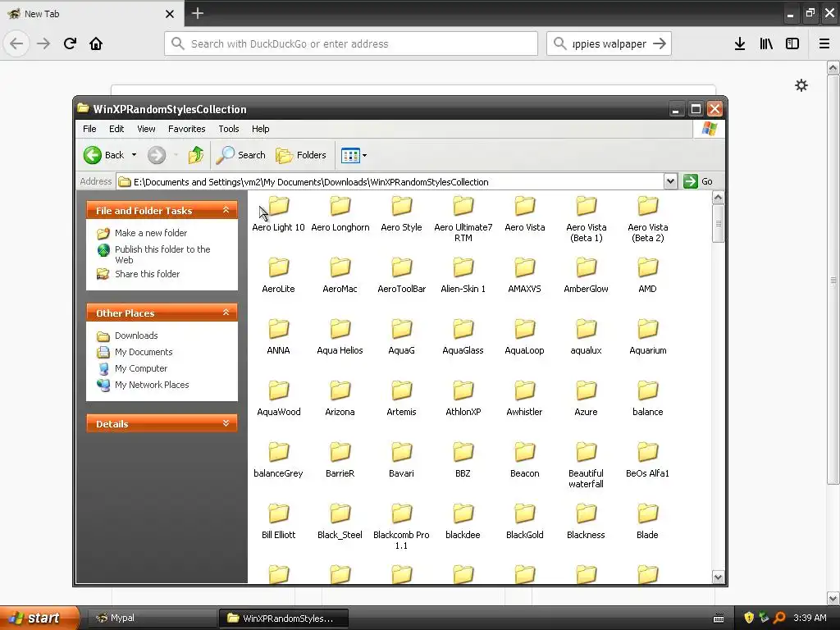Toggle the browser sidebar icon
This screenshot has height=630, width=840.
coord(792,44)
